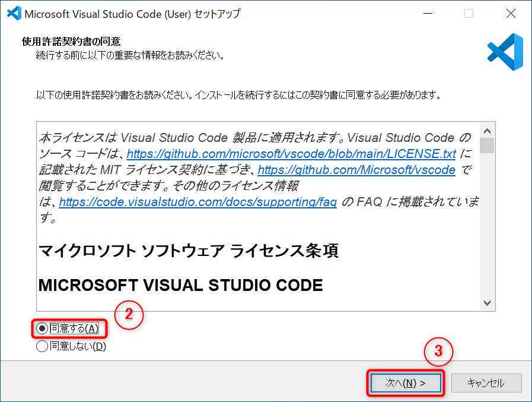Close the setup window
Screen dimensions: 532x402
click(x=511, y=14)
